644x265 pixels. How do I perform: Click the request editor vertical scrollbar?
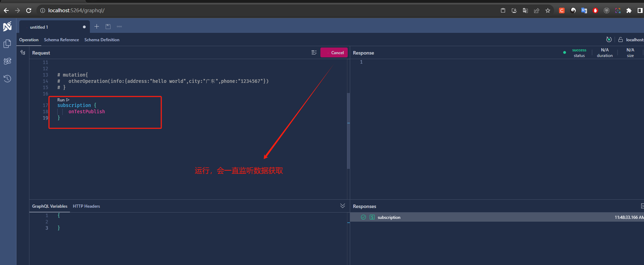click(x=348, y=131)
